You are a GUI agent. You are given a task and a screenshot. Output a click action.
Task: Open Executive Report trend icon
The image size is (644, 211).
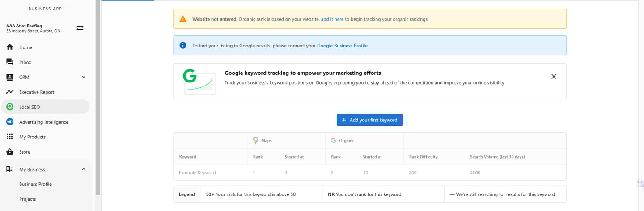10,92
